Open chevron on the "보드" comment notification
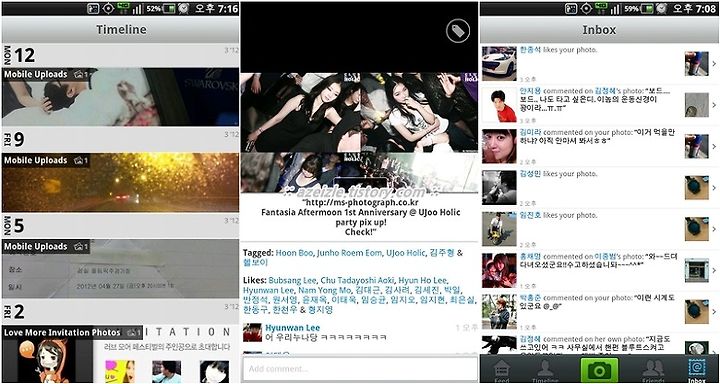The width and height of the screenshot is (720, 384). click(x=714, y=105)
